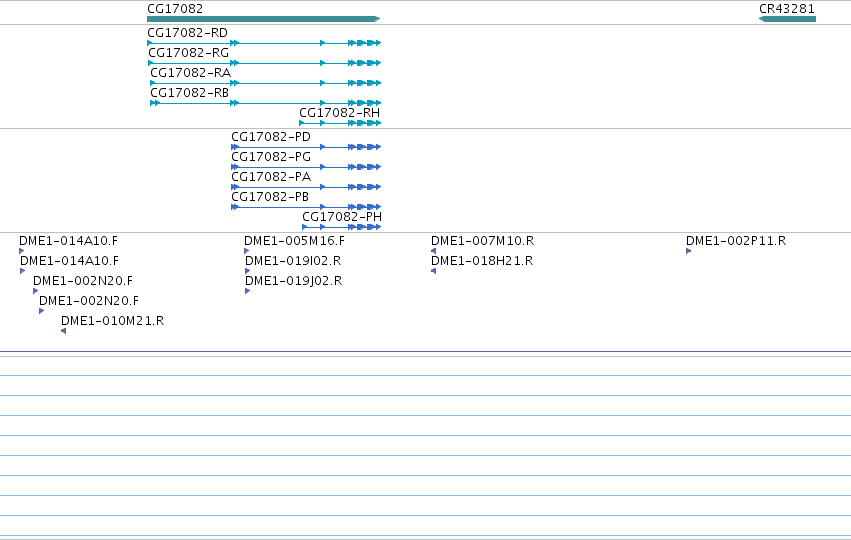851x540 pixels.
Task: Click the CG17082 gene label
Action: 175,9
